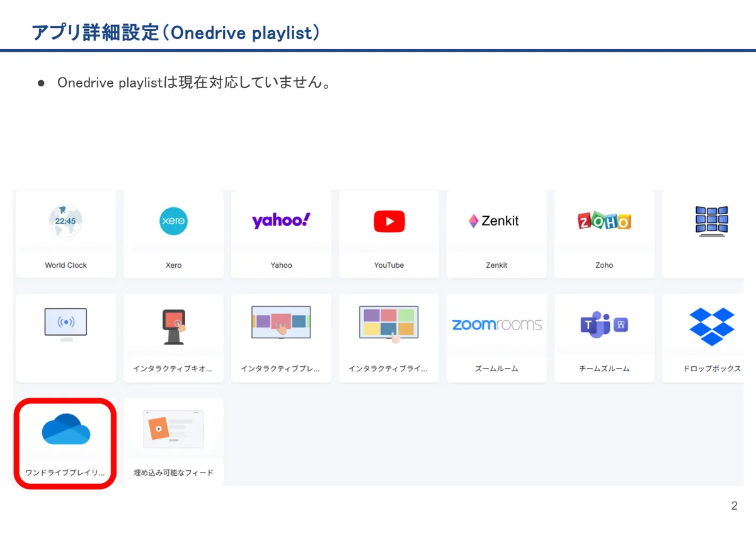Click the "チームズルーム" label
The width and height of the screenshot is (756, 535).
coord(604,369)
